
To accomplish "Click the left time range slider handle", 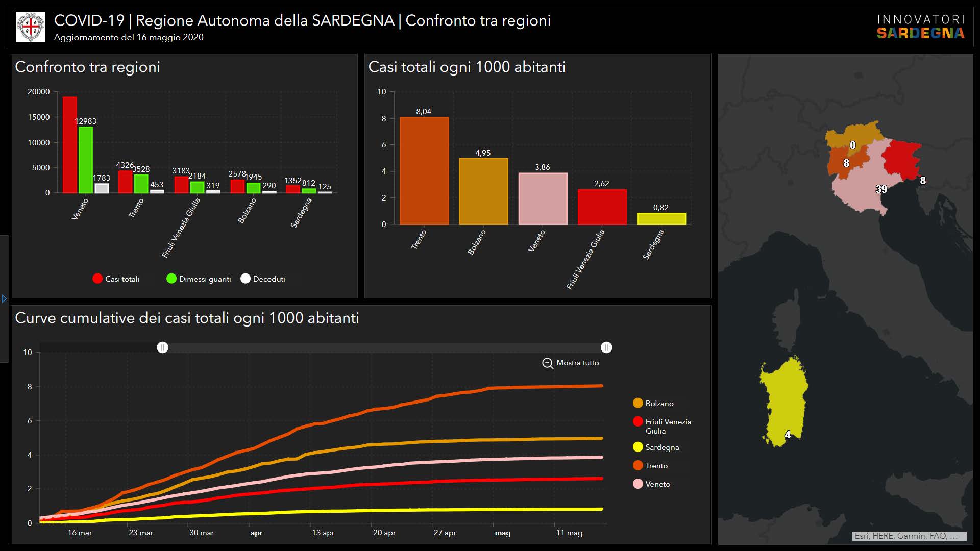I will click(x=162, y=348).
